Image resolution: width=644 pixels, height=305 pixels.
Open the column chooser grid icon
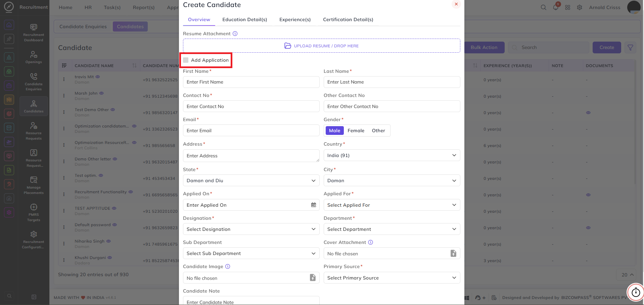tap(64, 65)
